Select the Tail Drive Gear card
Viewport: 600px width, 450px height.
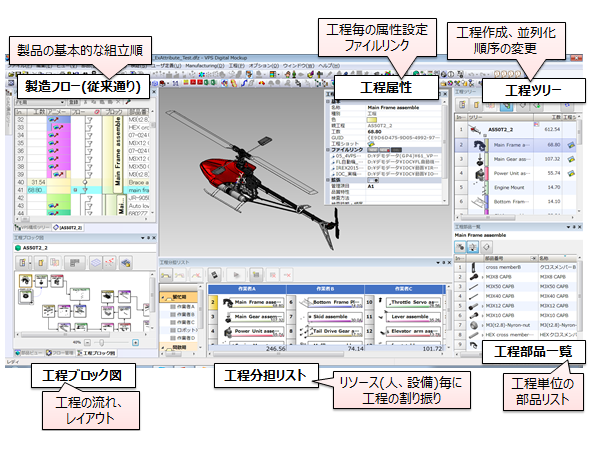click(x=332, y=331)
